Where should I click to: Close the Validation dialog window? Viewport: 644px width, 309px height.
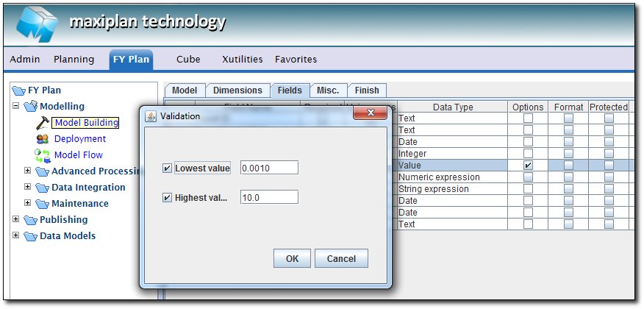pyautogui.click(x=370, y=116)
